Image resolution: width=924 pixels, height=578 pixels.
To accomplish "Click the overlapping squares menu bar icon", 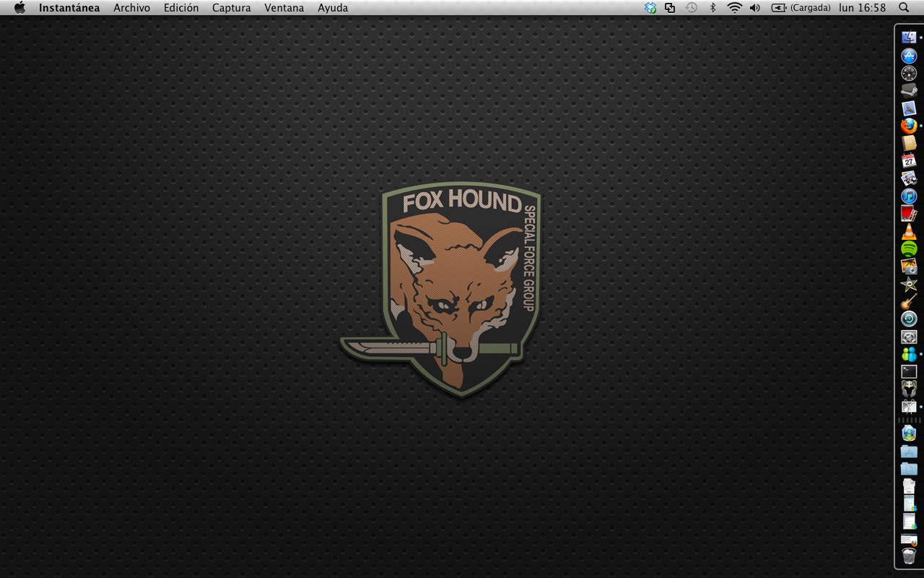I will [x=670, y=8].
